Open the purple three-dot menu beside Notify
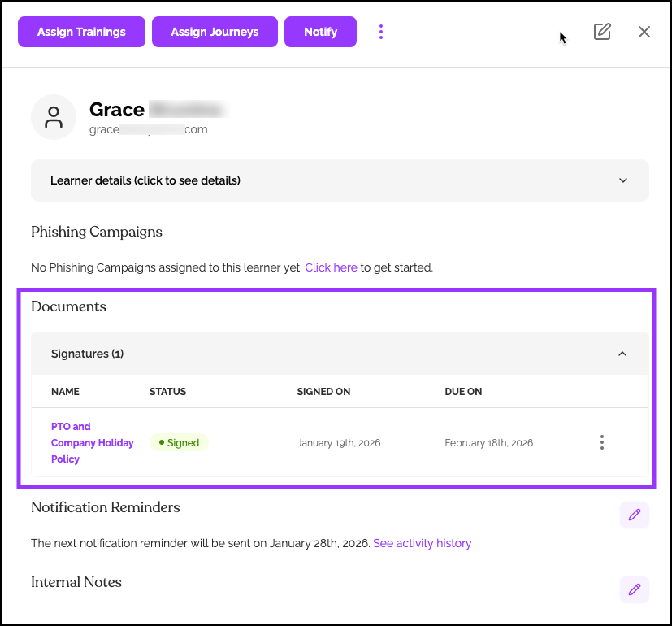672x626 pixels. (x=381, y=32)
